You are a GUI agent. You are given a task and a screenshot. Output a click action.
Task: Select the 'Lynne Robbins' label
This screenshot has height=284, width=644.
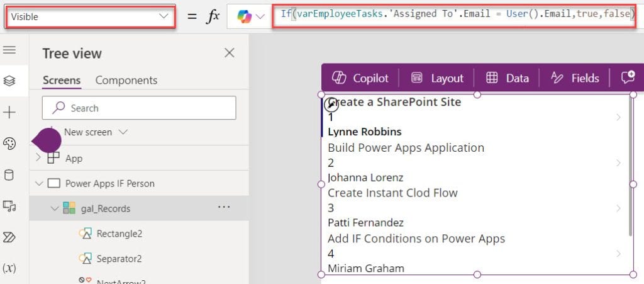coord(365,132)
